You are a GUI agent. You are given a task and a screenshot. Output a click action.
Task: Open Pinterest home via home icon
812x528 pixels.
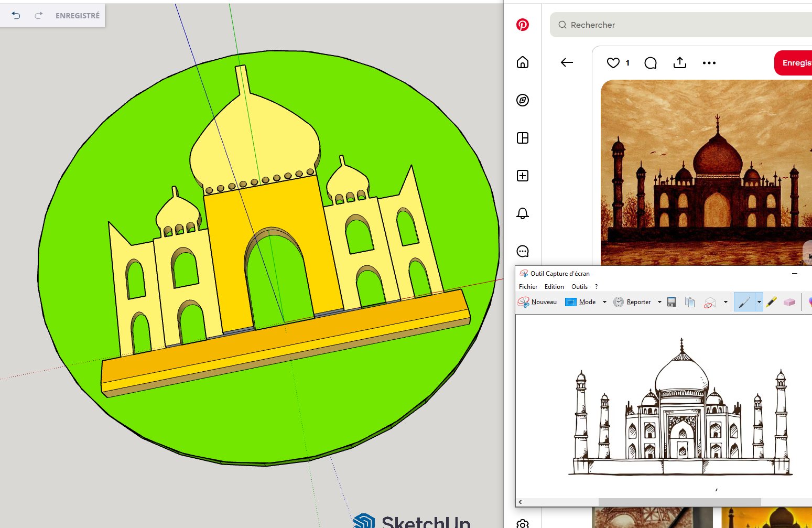click(522, 62)
